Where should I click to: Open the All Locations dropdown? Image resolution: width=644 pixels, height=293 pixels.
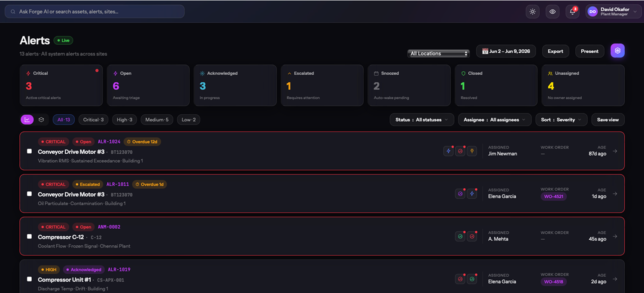point(438,53)
